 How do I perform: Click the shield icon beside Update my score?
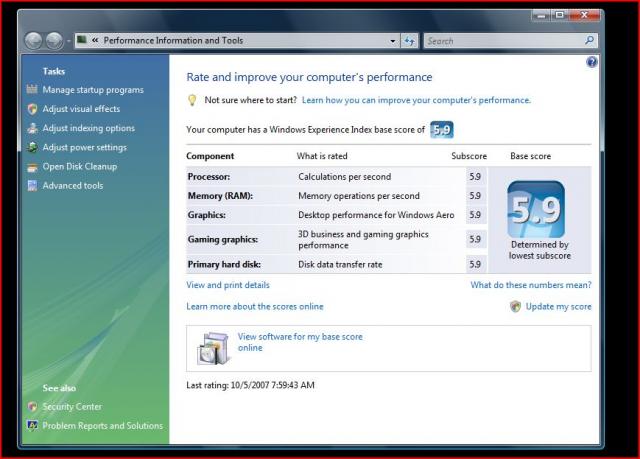pyautogui.click(x=515, y=306)
